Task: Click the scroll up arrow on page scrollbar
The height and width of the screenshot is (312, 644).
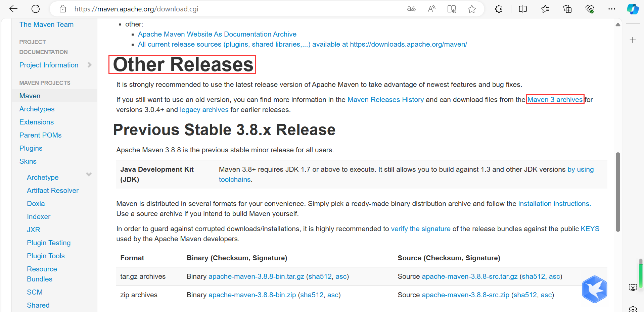Action: pyautogui.click(x=618, y=24)
